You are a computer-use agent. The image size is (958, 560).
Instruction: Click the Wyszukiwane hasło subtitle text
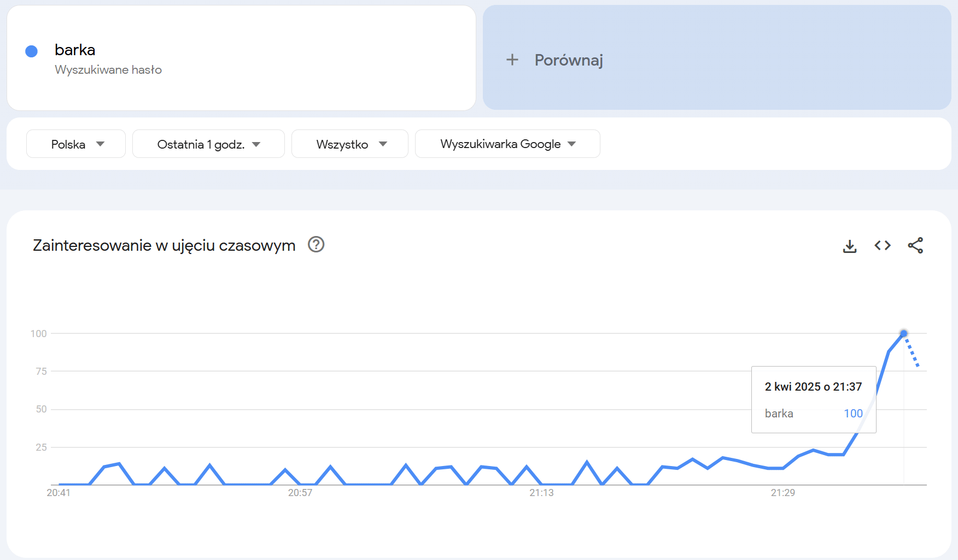click(x=108, y=69)
